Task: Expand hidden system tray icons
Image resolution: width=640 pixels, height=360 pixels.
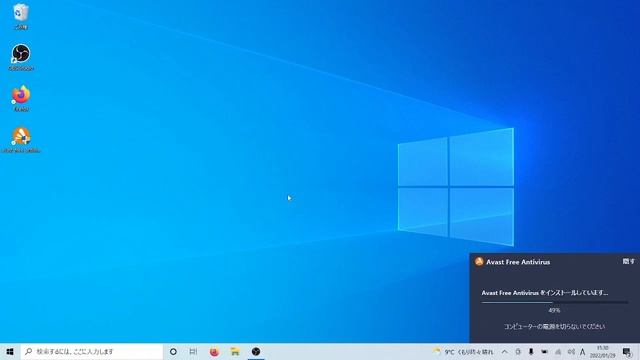Action: click(505, 351)
